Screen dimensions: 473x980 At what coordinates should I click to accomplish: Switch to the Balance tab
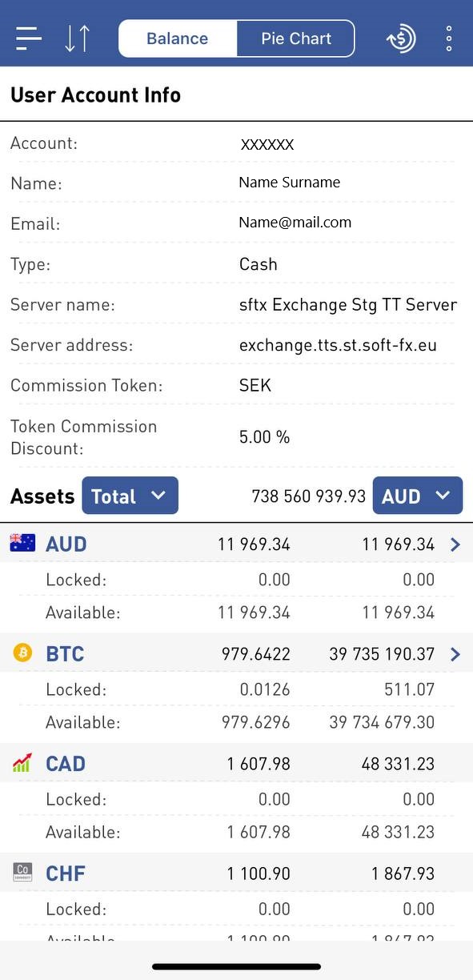click(178, 38)
